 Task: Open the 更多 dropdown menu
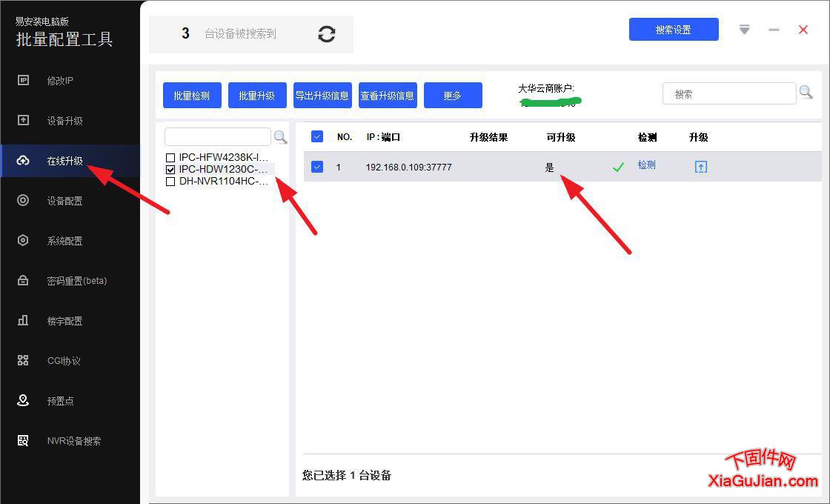pyautogui.click(x=453, y=95)
